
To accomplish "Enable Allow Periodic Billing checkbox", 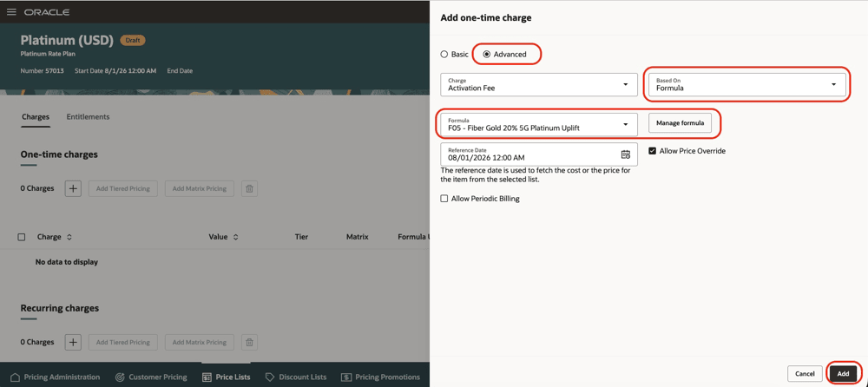I will (444, 198).
